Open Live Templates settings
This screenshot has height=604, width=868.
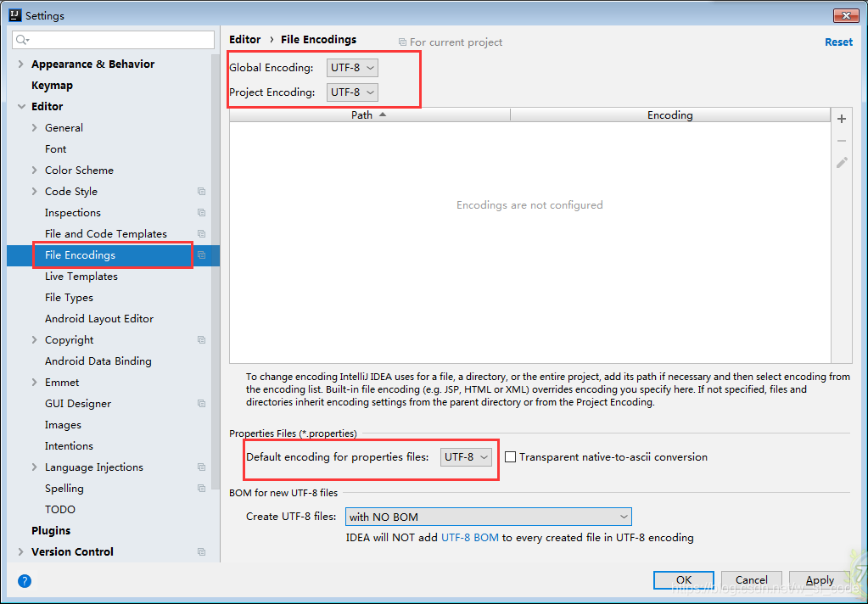tap(81, 277)
